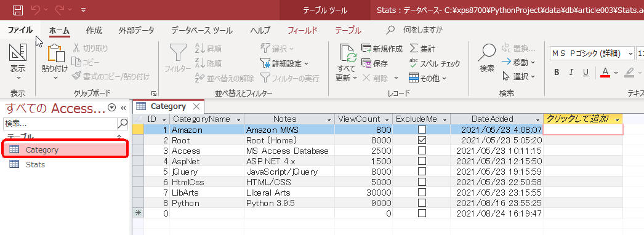The image size is (644, 235).
Task: Click the 検索 magnifier icon
Action: click(x=487, y=52)
